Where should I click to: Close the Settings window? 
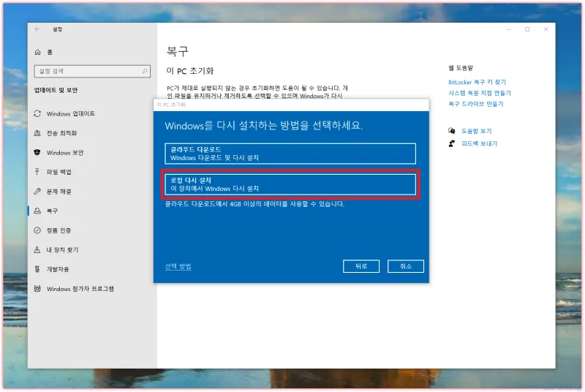[x=546, y=29]
